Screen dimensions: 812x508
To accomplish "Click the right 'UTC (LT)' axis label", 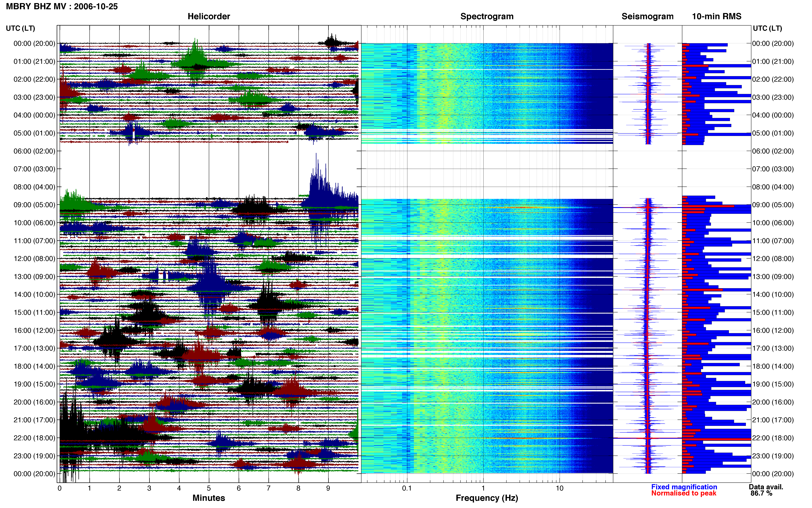I will coord(767,28).
